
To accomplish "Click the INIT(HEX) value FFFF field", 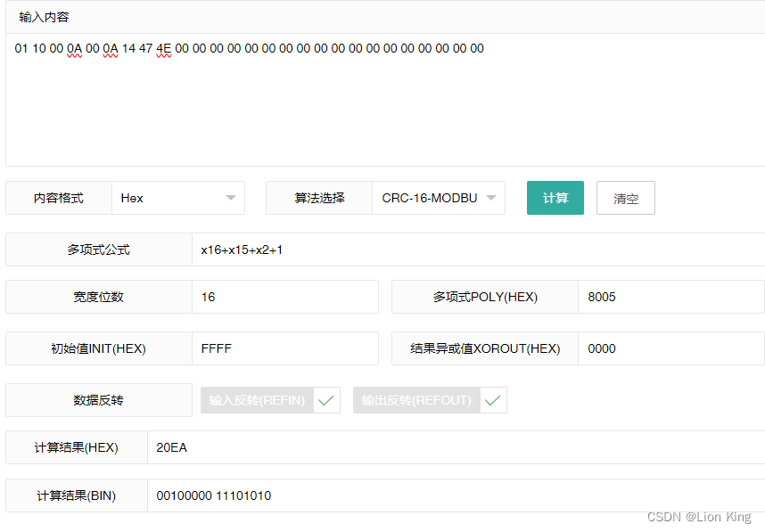I will point(285,348).
